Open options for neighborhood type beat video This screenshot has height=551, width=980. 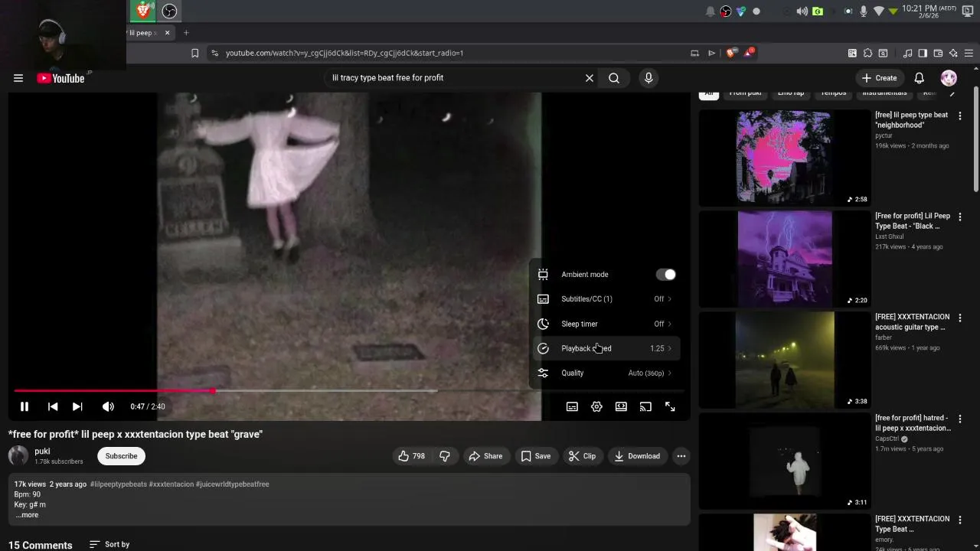pyautogui.click(x=960, y=116)
